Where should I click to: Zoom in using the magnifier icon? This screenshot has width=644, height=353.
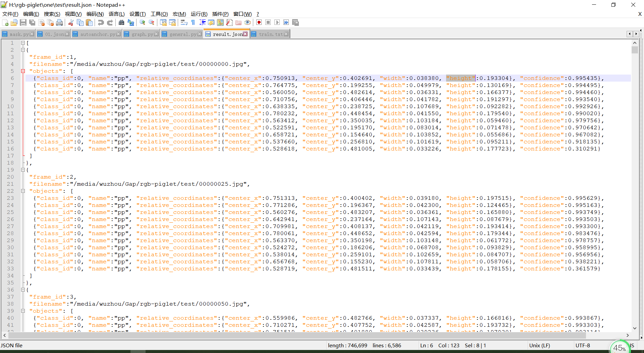tap(142, 23)
